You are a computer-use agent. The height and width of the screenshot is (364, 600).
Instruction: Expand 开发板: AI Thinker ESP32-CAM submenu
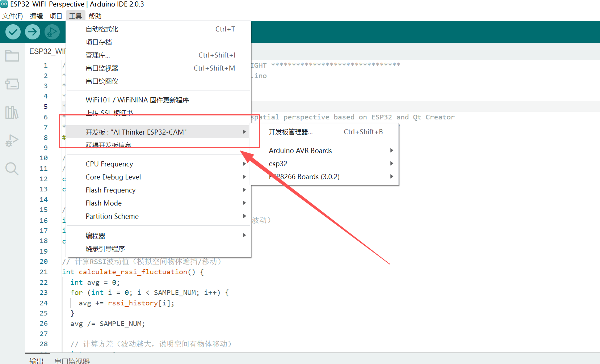159,132
